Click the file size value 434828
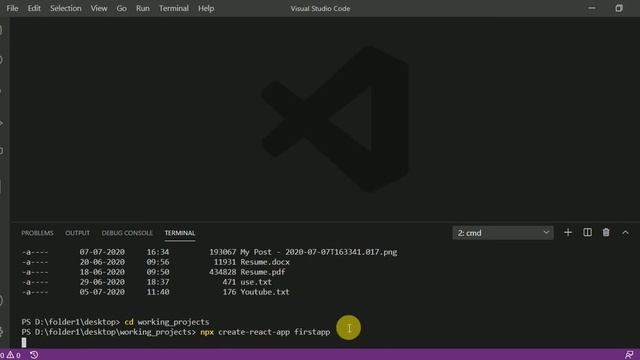 coord(222,272)
